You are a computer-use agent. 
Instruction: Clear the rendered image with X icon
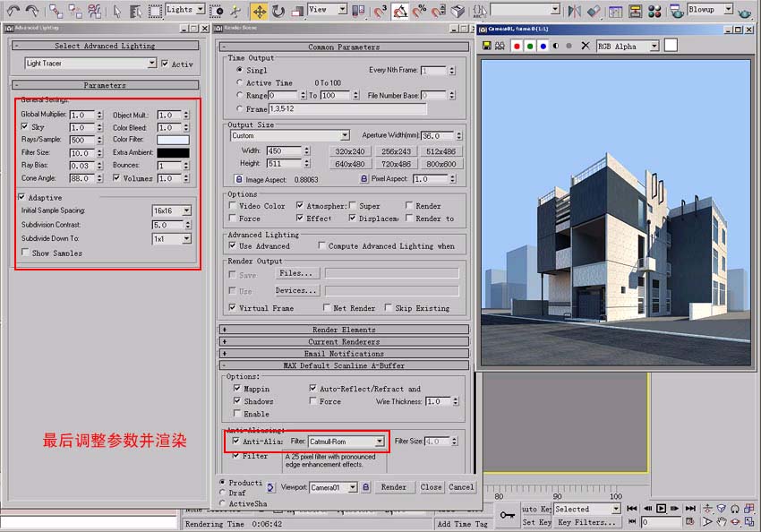click(x=586, y=46)
